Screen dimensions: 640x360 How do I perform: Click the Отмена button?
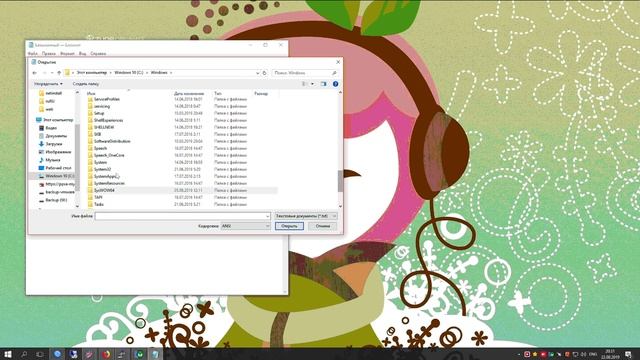point(322,226)
